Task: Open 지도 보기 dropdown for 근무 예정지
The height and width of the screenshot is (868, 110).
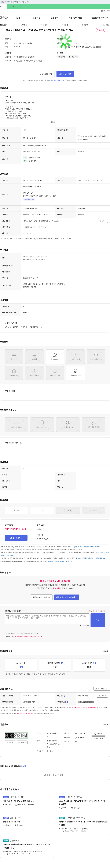Action: pyautogui.click(x=102, y=221)
